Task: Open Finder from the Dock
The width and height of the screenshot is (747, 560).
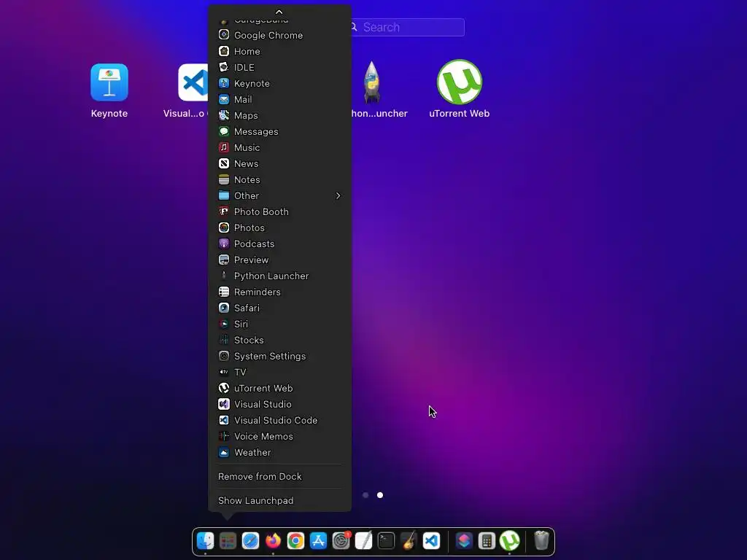Action: point(205,541)
